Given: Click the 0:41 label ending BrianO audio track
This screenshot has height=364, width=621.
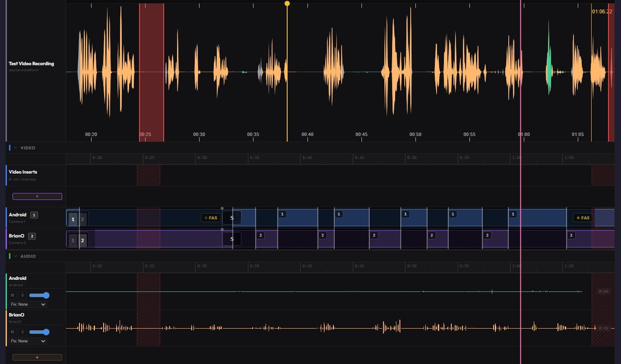Looking at the screenshot, I should [604, 328].
